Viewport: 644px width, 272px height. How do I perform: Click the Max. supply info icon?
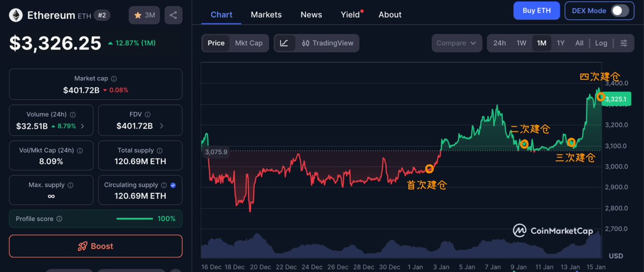coord(70,185)
